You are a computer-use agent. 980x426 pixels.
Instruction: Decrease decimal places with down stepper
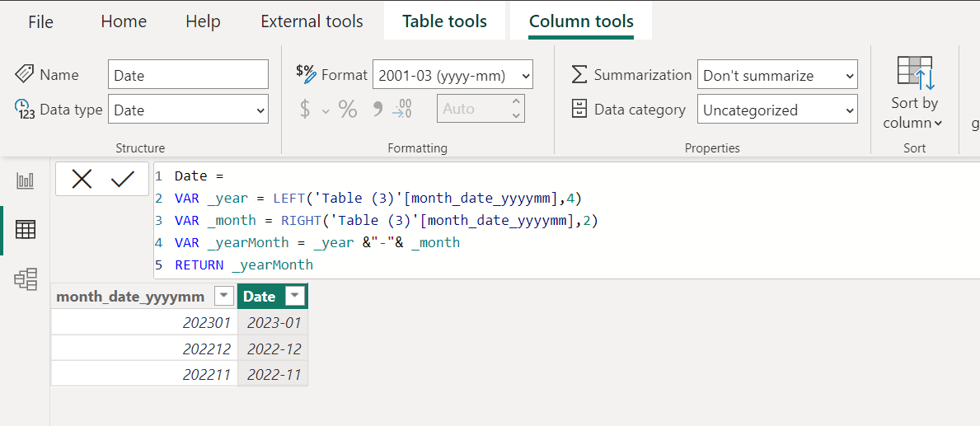516,115
